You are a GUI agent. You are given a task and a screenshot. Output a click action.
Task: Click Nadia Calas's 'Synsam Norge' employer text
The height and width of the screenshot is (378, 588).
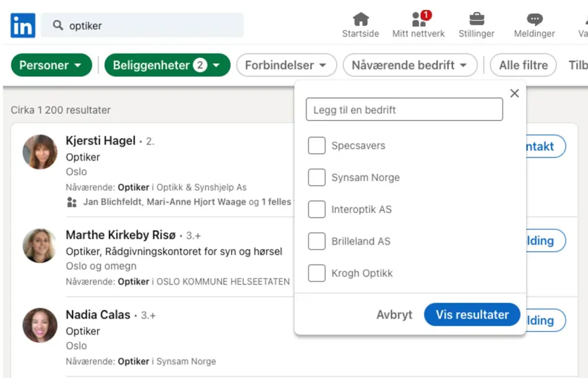(186, 361)
